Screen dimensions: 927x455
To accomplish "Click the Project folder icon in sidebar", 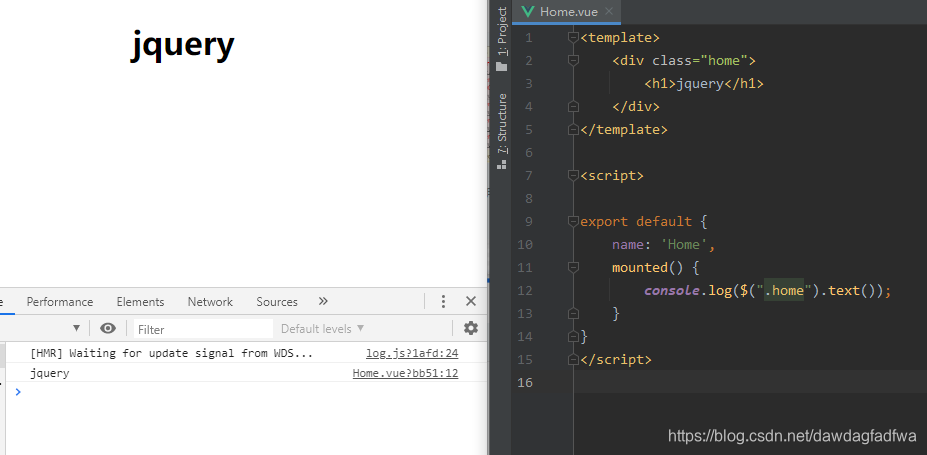I will click(x=502, y=66).
